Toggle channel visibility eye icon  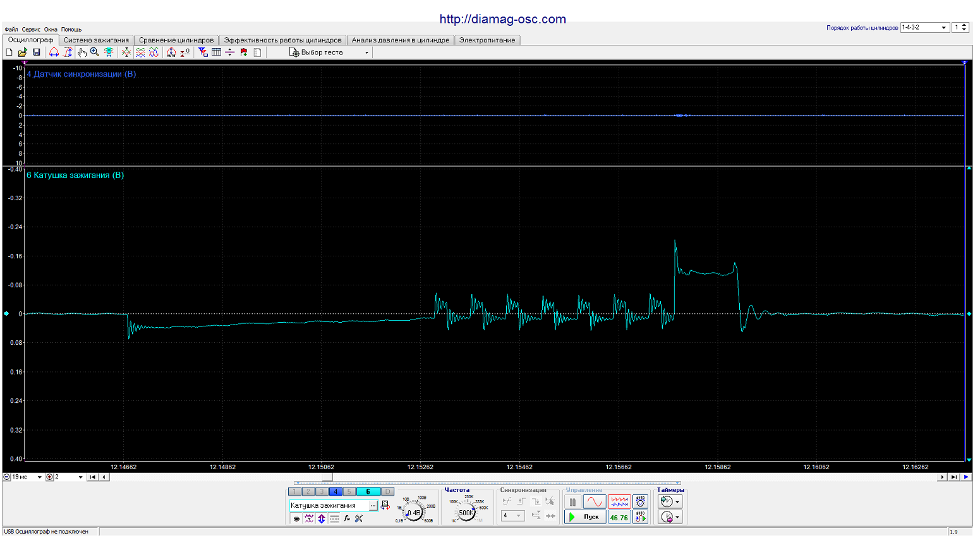tap(296, 519)
